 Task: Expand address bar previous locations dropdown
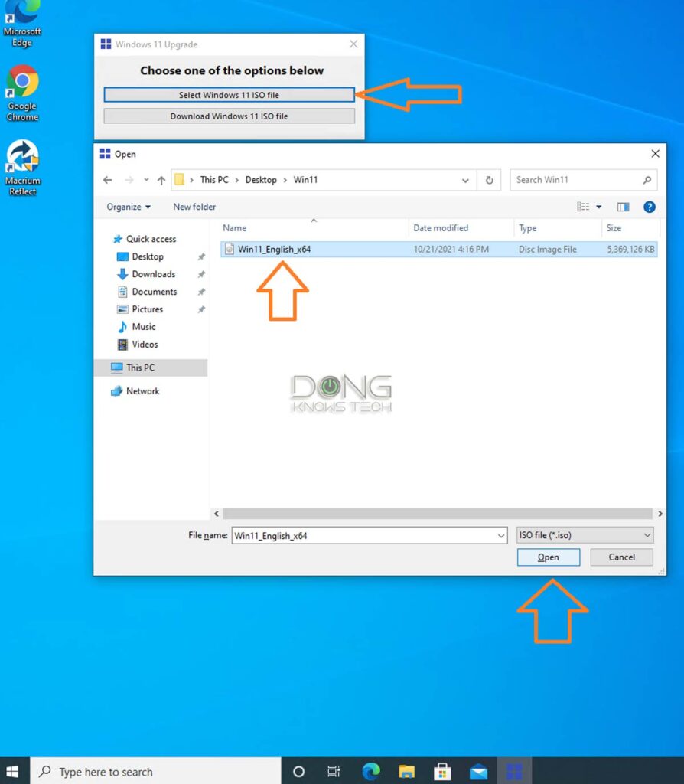[465, 180]
